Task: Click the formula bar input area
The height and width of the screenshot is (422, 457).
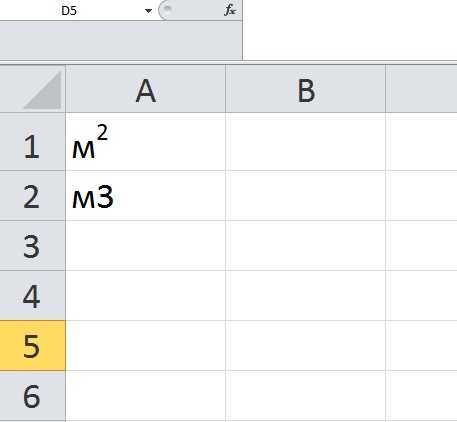Action: (x=350, y=30)
